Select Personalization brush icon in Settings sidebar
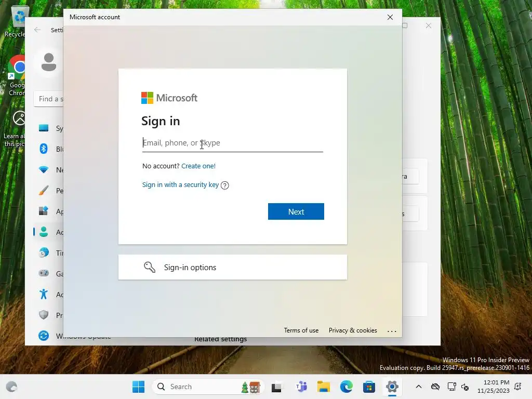 44,190
